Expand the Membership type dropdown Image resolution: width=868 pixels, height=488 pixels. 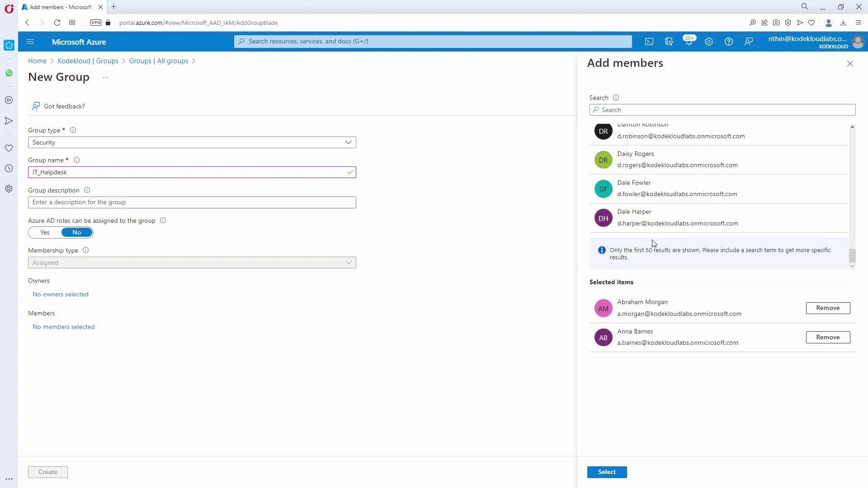coord(192,263)
